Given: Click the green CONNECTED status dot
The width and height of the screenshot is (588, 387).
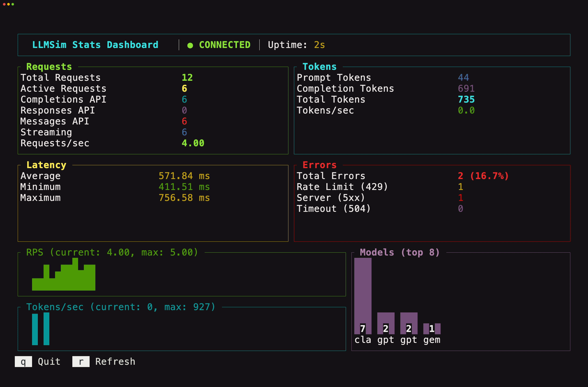Looking at the screenshot, I should (x=190, y=45).
